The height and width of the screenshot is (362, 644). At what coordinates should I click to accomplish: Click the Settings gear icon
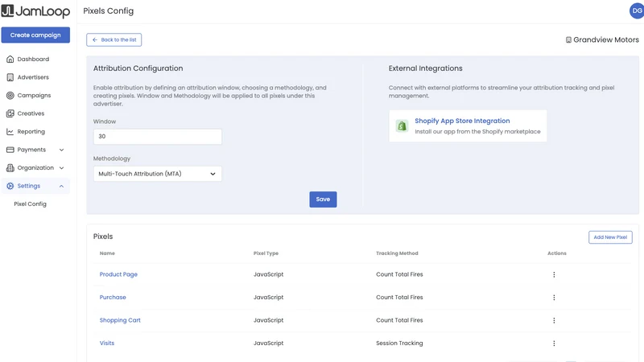pyautogui.click(x=10, y=186)
